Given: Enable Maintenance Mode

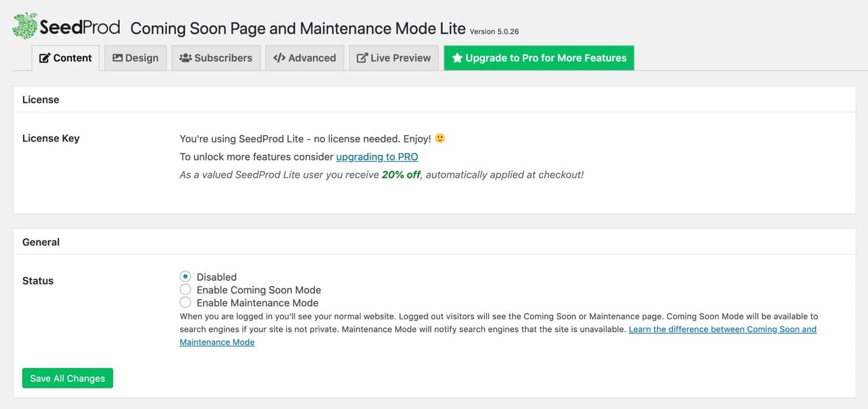Looking at the screenshot, I should tap(185, 302).
